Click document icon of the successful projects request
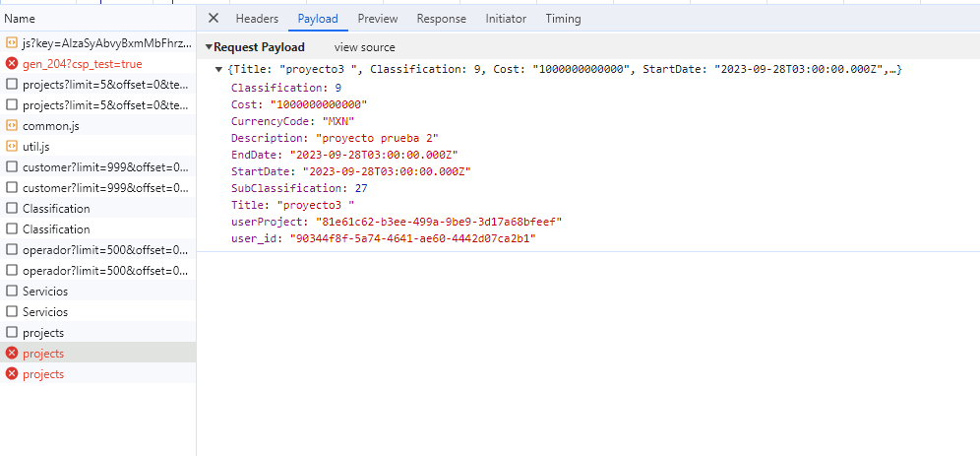Screen dimensions: 980x456 point(12,333)
